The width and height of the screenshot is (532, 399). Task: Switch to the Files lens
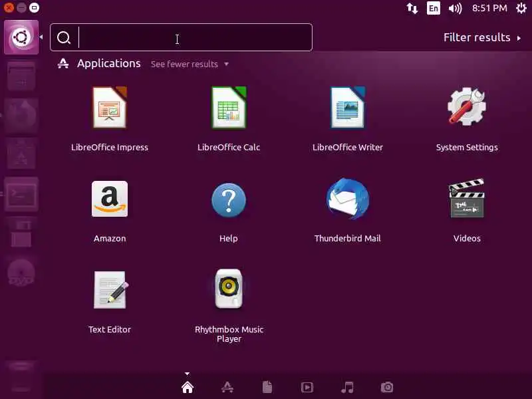click(267, 387)
